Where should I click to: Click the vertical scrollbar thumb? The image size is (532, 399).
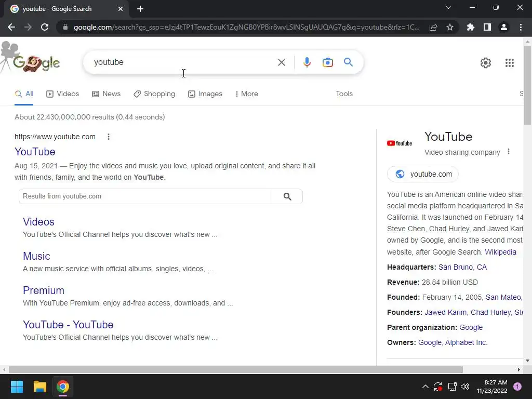pos(528,85)
